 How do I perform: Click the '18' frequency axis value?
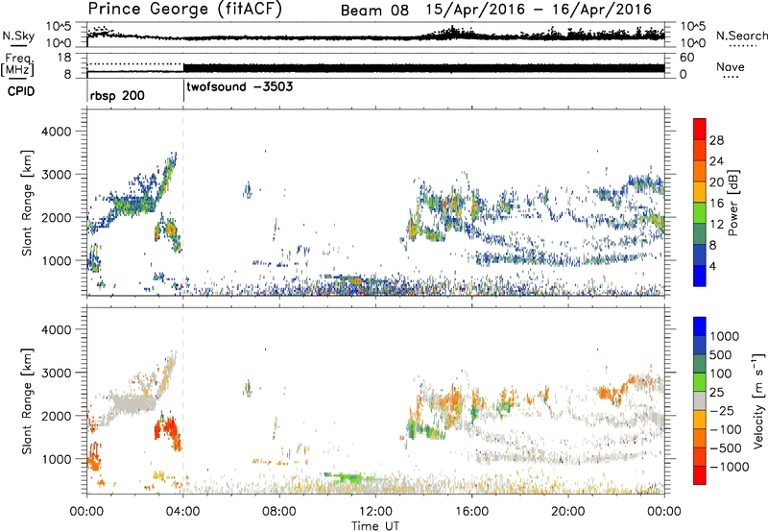click(x=64, y=58)
